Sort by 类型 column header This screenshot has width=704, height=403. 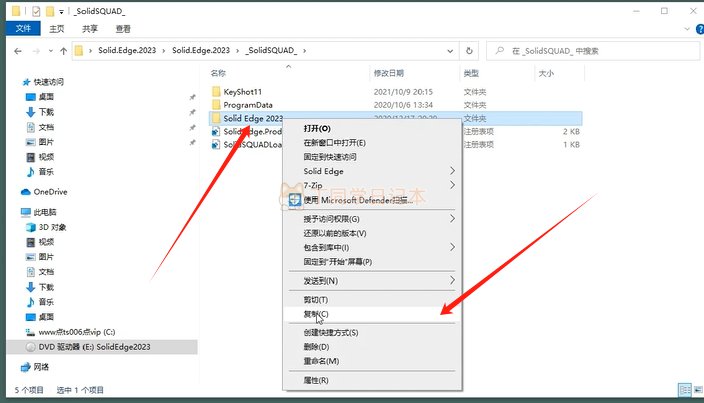(x=471, y=73)
